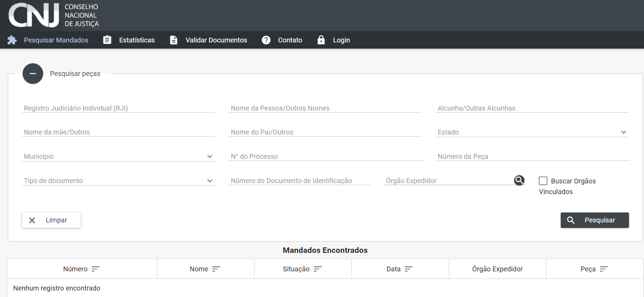Click the N° do Processo input field
The width and height of the screenshot is (644, 297).
click(x=325, y=156)
